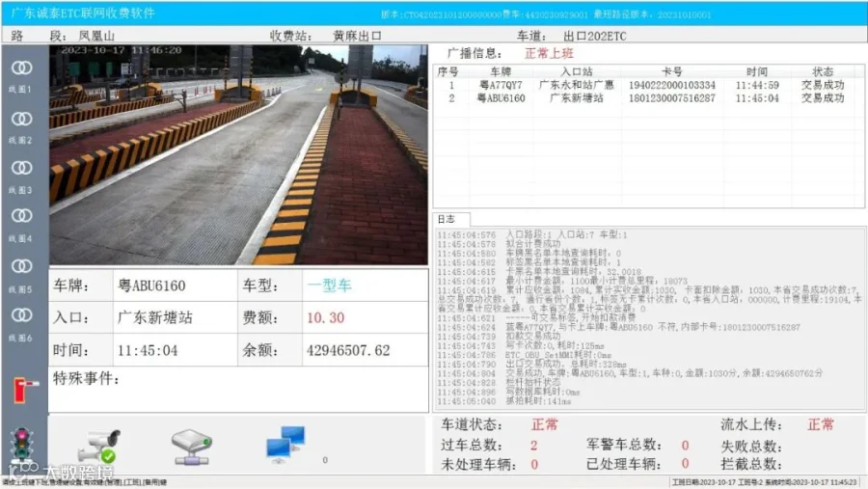Screen dimensions: 868x489
Task: Click the traffic light signal icon
Action: [x=21, y=445]
